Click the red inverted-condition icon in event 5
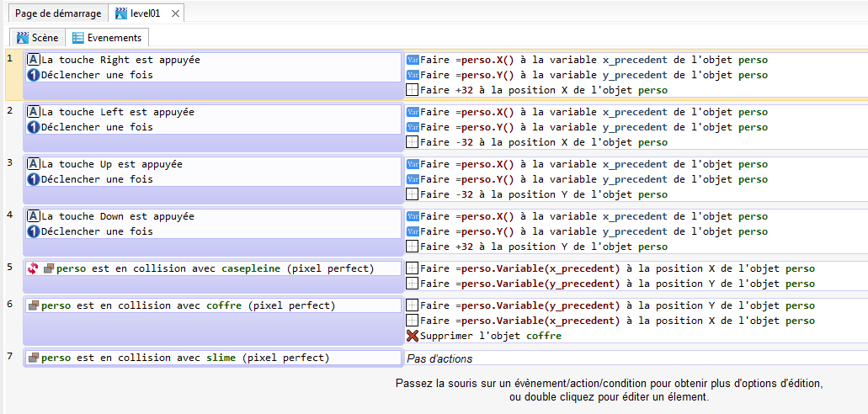This screenshot has height=414, width=868. (x=33, y=268)
